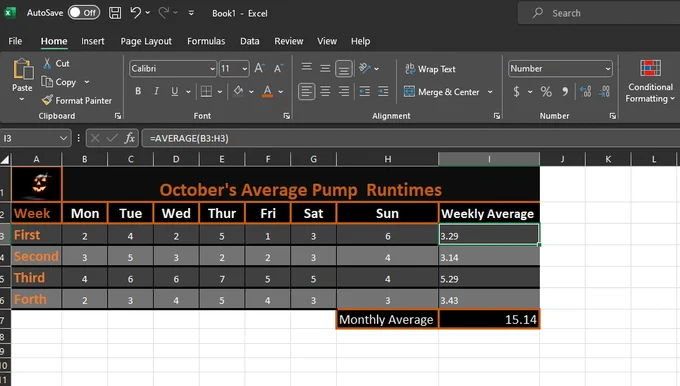Click the Cut scissors icon
The height and width of the screenshot is (386, 680).
47,63
